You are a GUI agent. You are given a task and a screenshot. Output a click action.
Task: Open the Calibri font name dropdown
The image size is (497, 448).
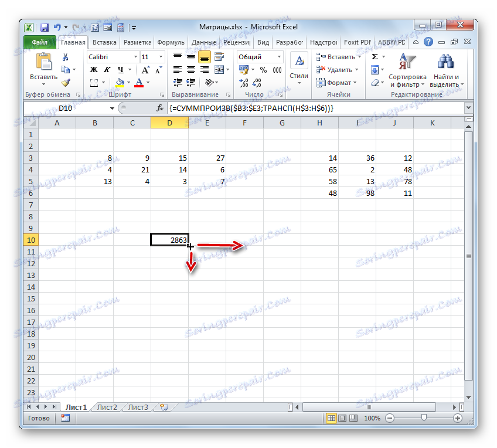tap(135, 57)
